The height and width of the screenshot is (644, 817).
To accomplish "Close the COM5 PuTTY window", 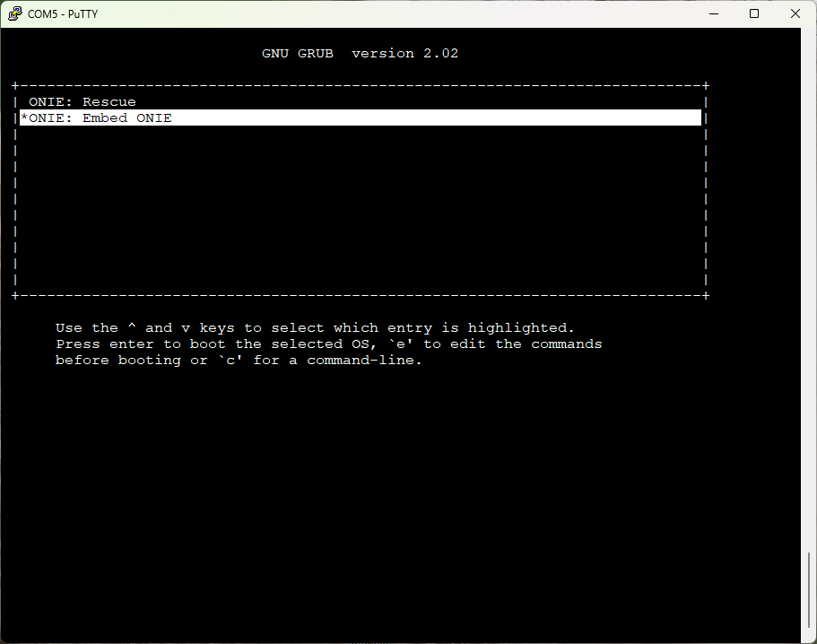I will pyautogui.click(x=795, y=13).
